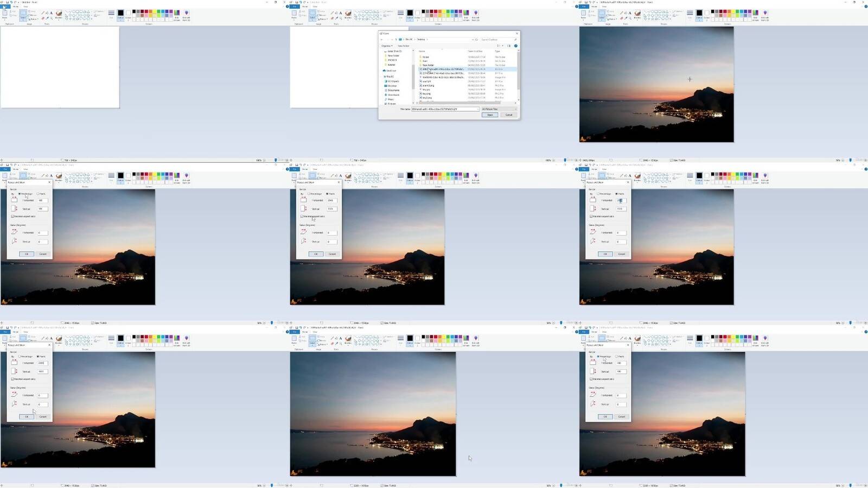Click the Open button in the file dialog

tap(490, 115)
